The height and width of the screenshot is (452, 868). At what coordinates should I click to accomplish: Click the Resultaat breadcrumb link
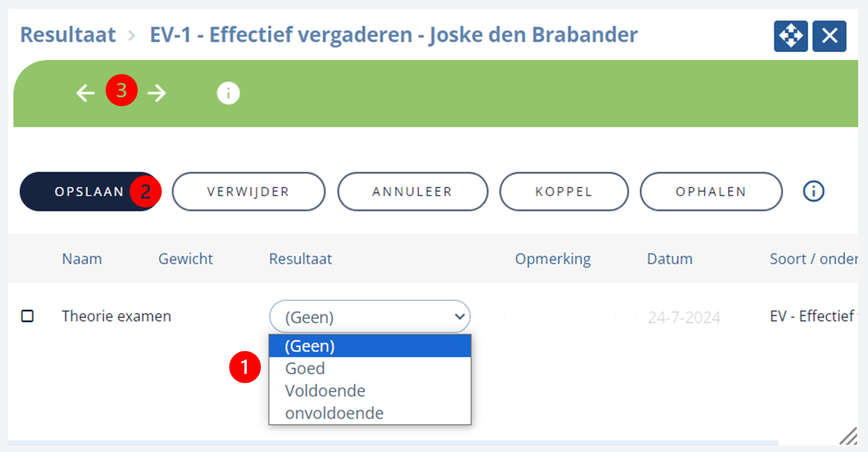tap(68, 35)
